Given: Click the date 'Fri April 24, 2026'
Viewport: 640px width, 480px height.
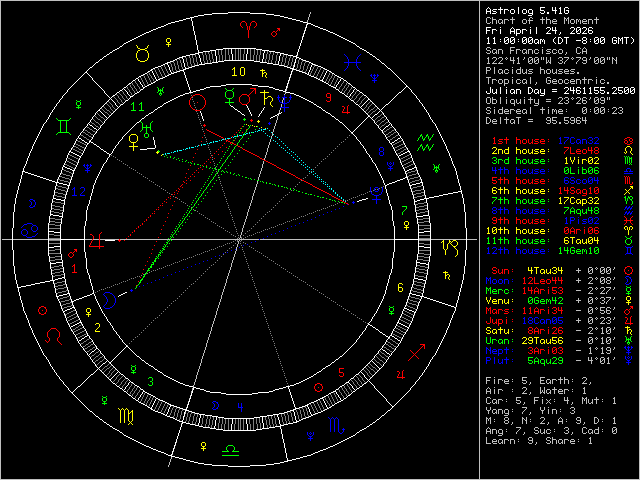Looking at the screenshot, I should click(x=539, y=31).
